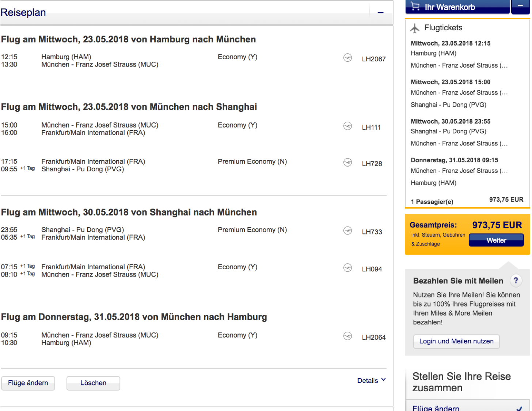532x411 pixels.
Task: Click flight number LH728
Action: (x=372, y=164)
